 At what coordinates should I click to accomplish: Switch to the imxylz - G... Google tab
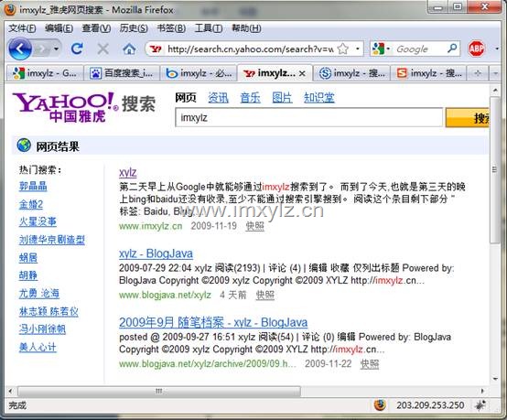(45, 73)
